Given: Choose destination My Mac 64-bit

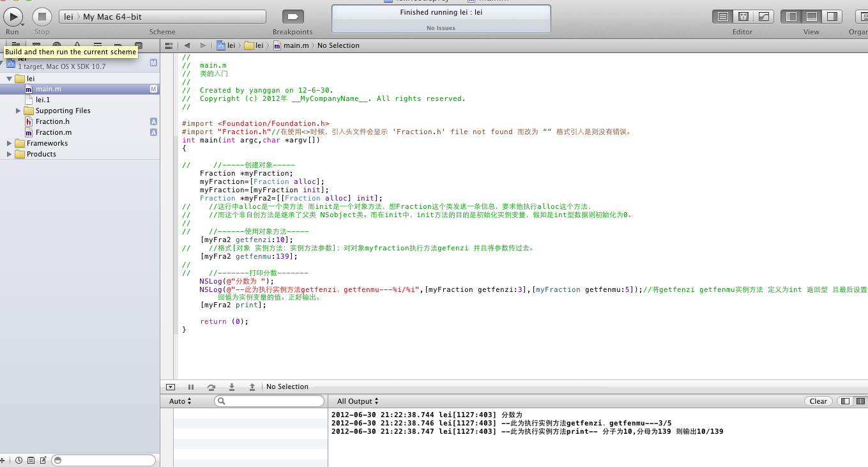Looking at the screenshot, I should pos(112,17).
